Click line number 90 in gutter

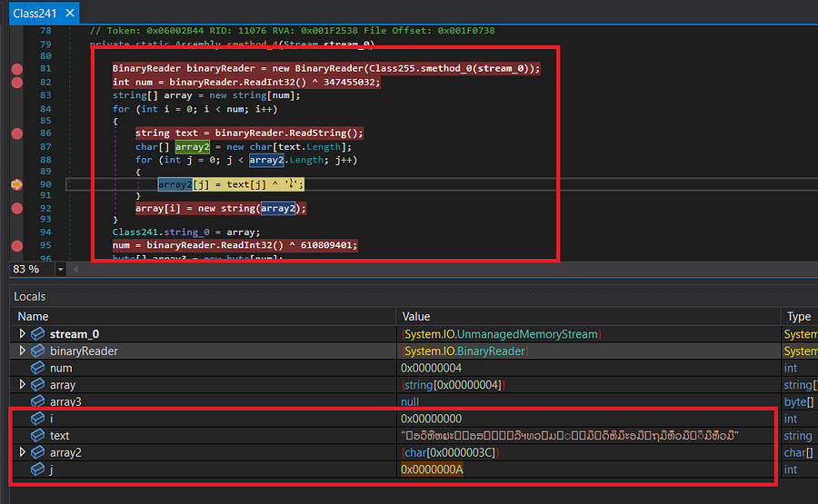coord(45,184)
